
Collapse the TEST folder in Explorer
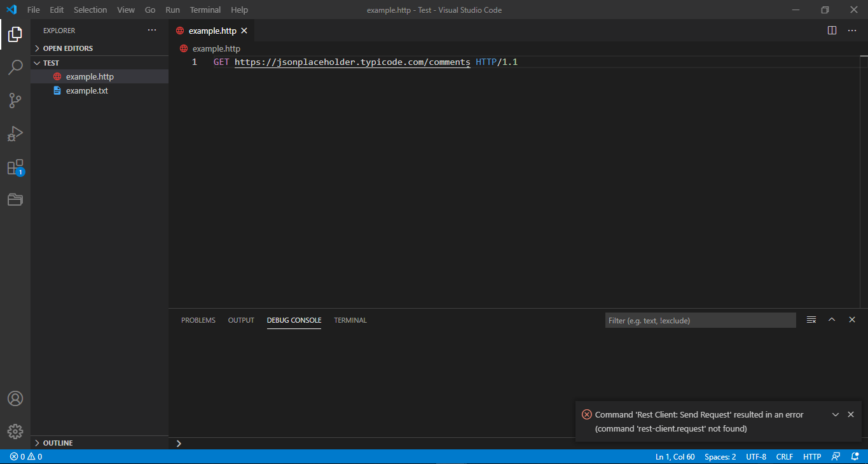click(x=37, y=62)
